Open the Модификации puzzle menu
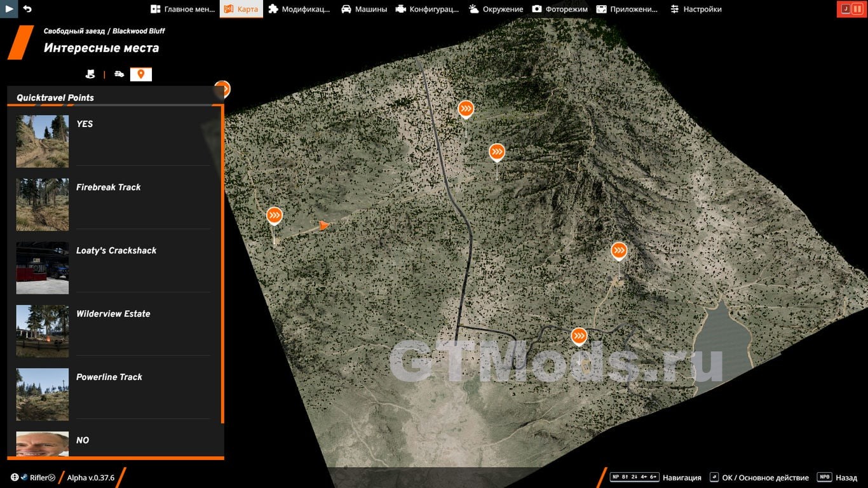This screenshot has width=868, height=488. (299, 9)
